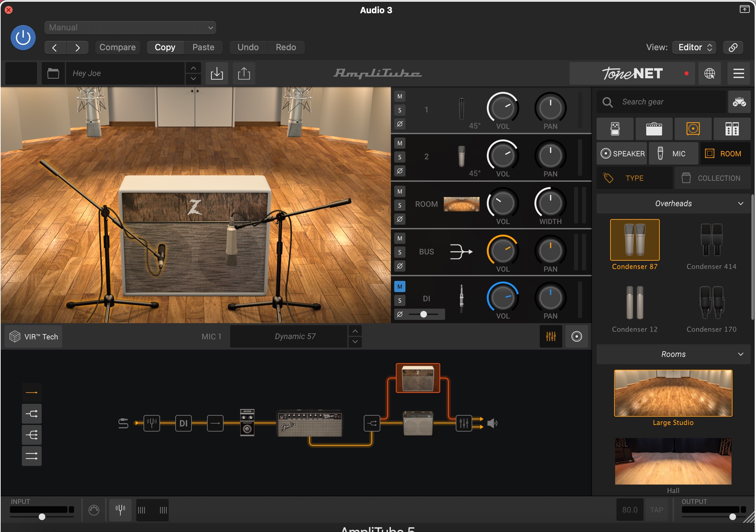
Task: Collapse the Overheads section
Action: [x=673, y=204]
